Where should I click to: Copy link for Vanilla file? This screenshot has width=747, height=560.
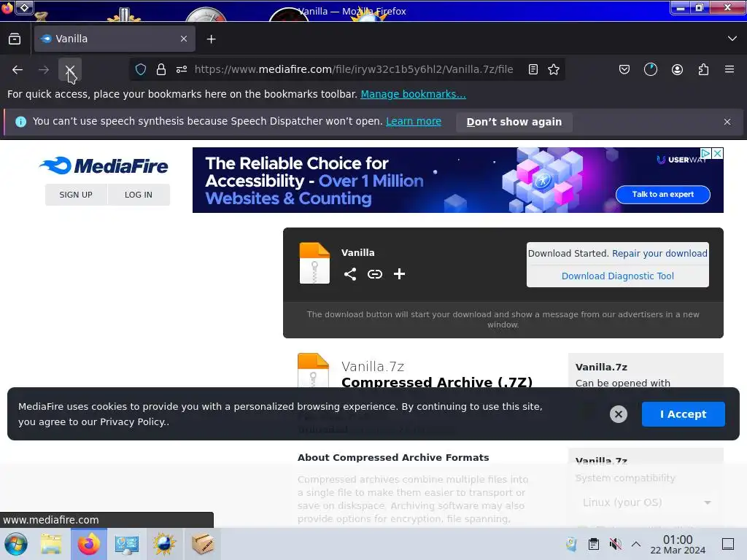(x=375, y=274)
